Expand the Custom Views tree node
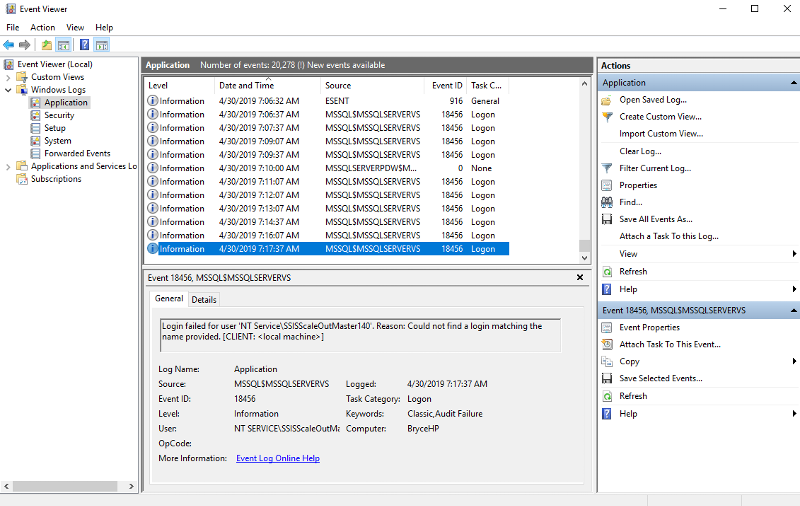This screenshot has height=506, width=800. coord(9,77)
